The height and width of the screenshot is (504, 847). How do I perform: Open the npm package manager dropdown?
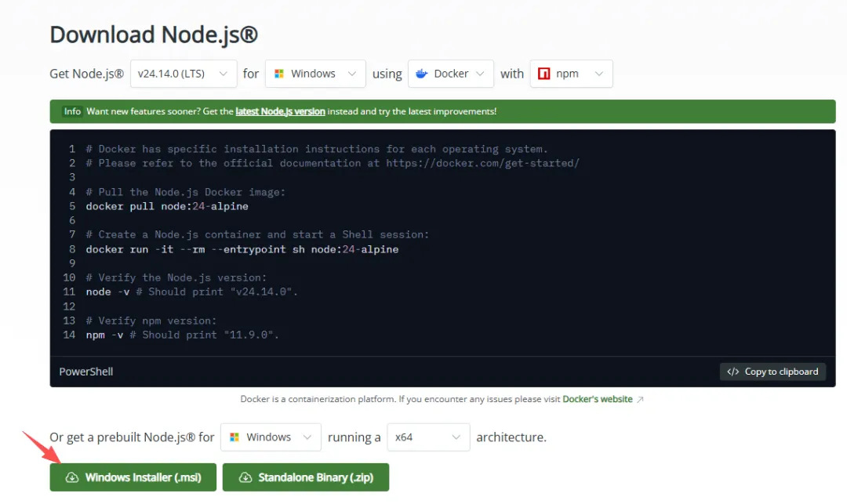(x=572, y=74)
